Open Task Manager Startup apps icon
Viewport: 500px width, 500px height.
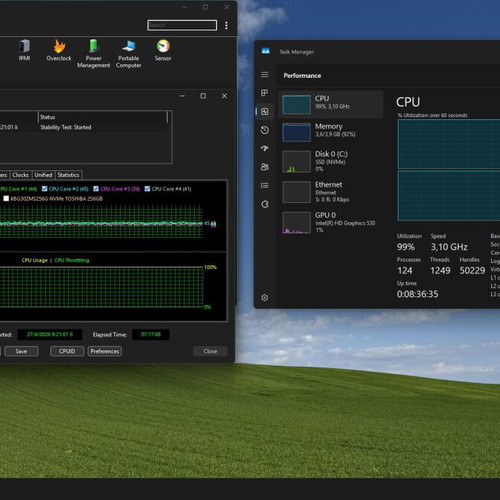pyautogui.click(x=265, y=148)
